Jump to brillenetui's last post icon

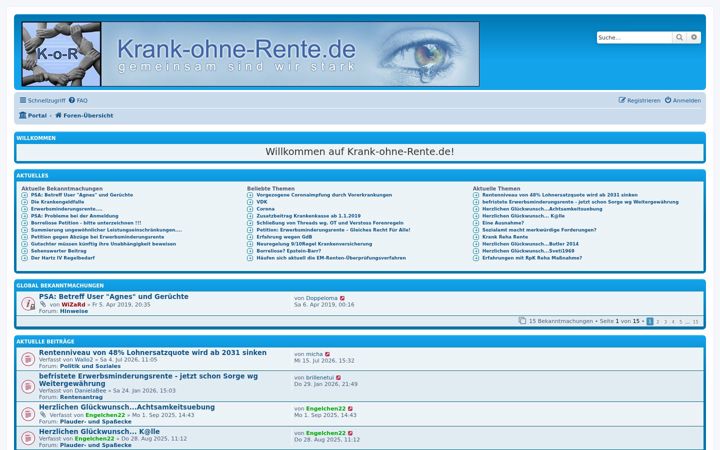click(x=338, y=378)
